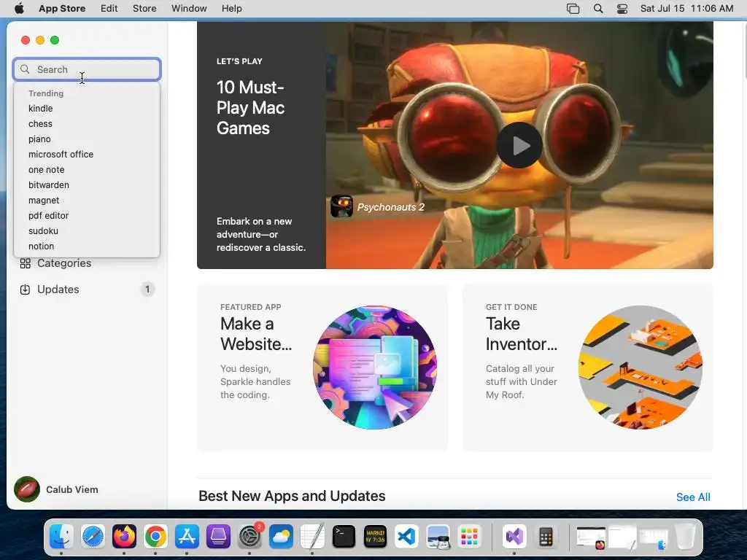Open TextEdit from the Dock

[312, 537]
